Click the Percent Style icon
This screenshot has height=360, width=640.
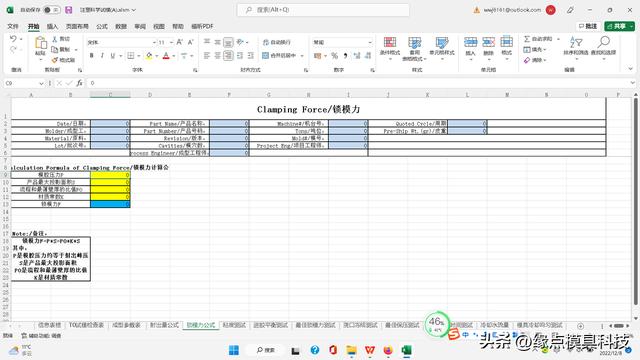tap(335, 56)
